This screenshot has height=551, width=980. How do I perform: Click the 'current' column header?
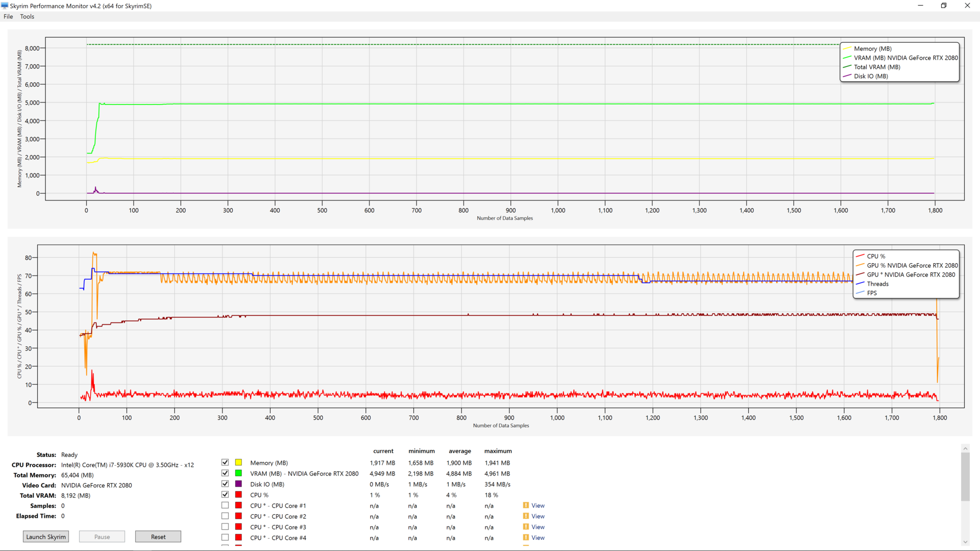[383, 451]
